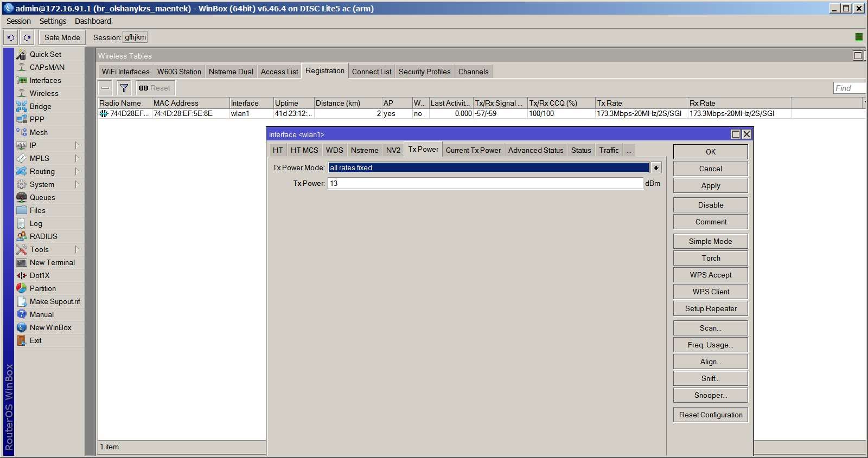Click the Find search field

[848, 88]
